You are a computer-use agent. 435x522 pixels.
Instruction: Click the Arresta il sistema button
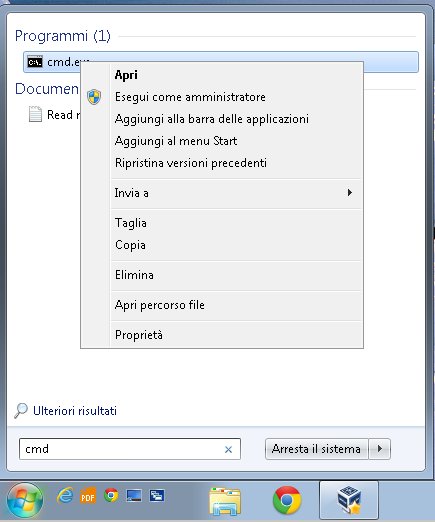pos(316,449)
